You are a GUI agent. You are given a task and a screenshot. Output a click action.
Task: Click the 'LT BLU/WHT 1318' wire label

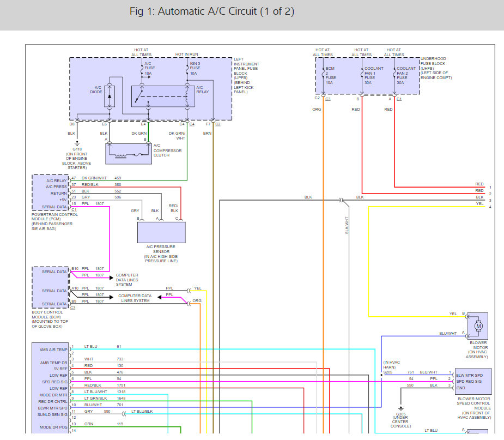105,392
